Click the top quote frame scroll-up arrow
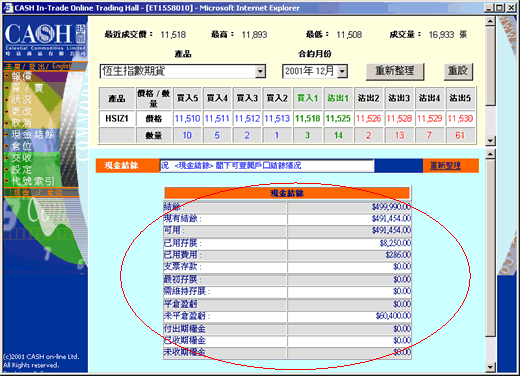This screenshot has width=520, height=376. (490, 22)
